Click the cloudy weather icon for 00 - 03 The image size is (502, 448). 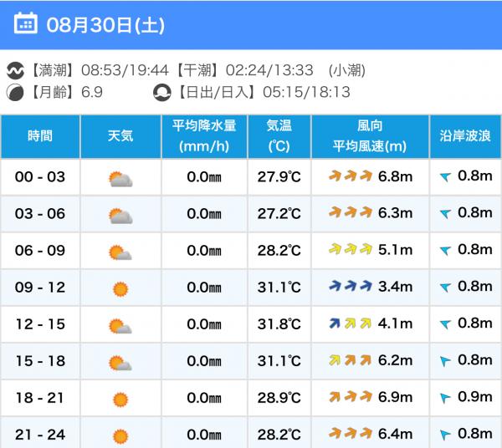120,179
